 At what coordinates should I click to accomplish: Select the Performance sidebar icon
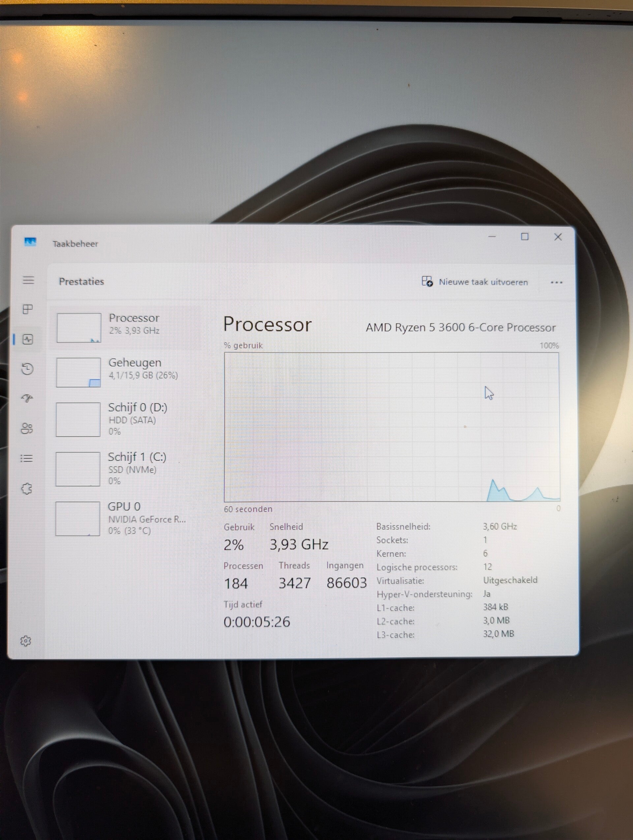[28, 339]
